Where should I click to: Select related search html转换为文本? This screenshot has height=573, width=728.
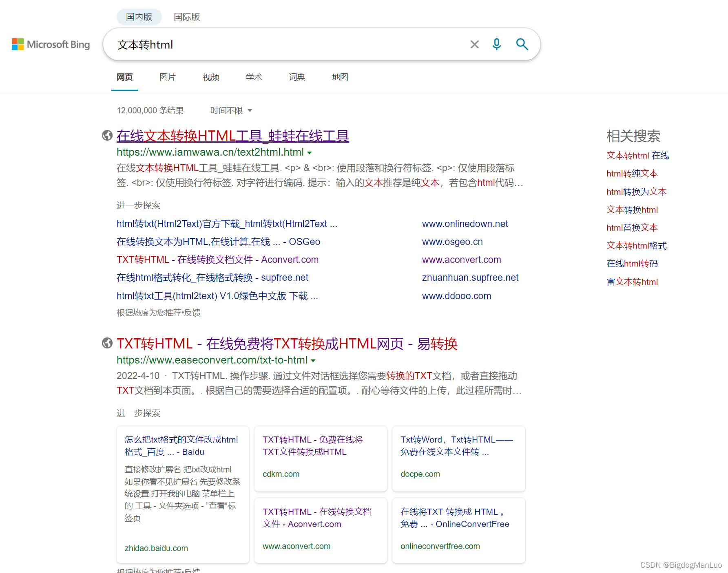(x=636, y=192)
